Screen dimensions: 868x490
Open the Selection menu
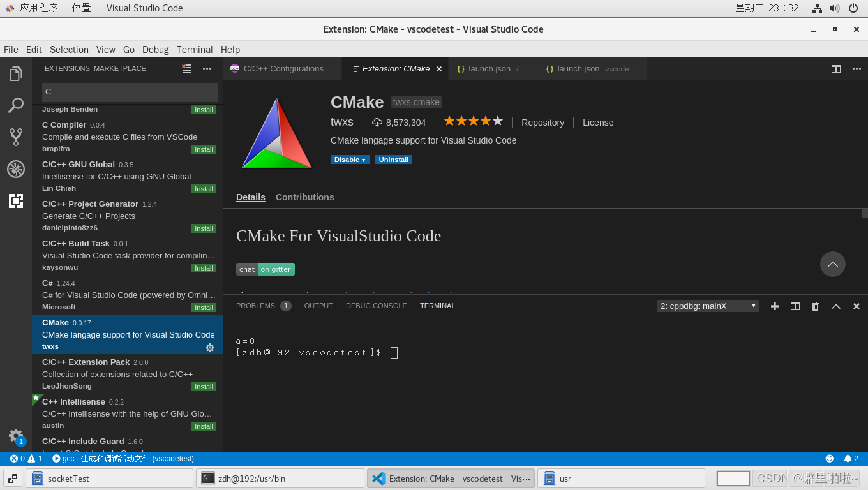69,50
